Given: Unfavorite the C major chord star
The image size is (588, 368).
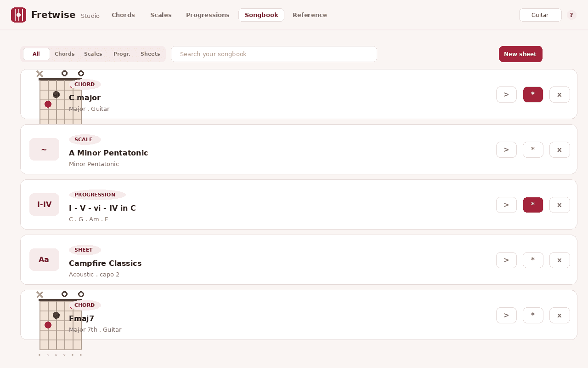Looking at the screenshot, I should pyautogui.click(x=533, y=94).
